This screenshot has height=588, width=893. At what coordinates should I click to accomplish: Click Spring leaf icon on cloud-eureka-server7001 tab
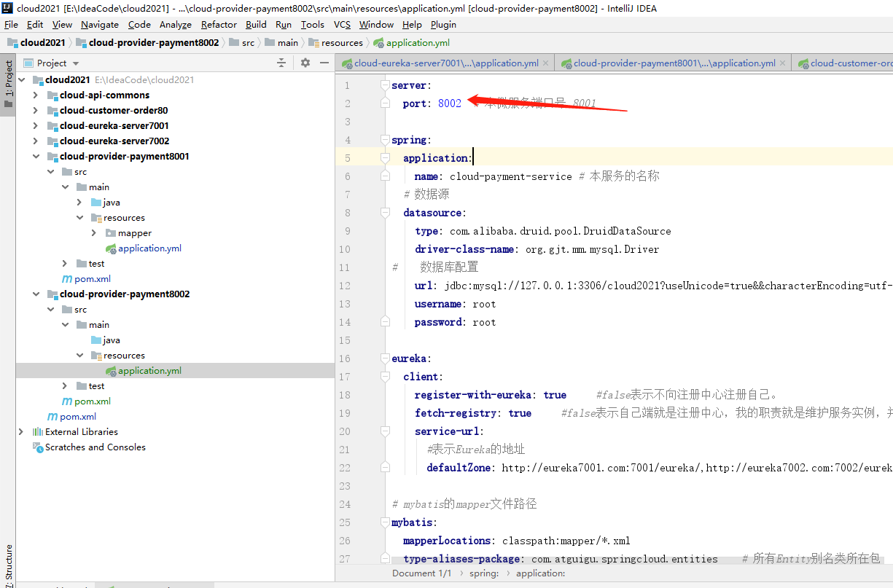348,63
